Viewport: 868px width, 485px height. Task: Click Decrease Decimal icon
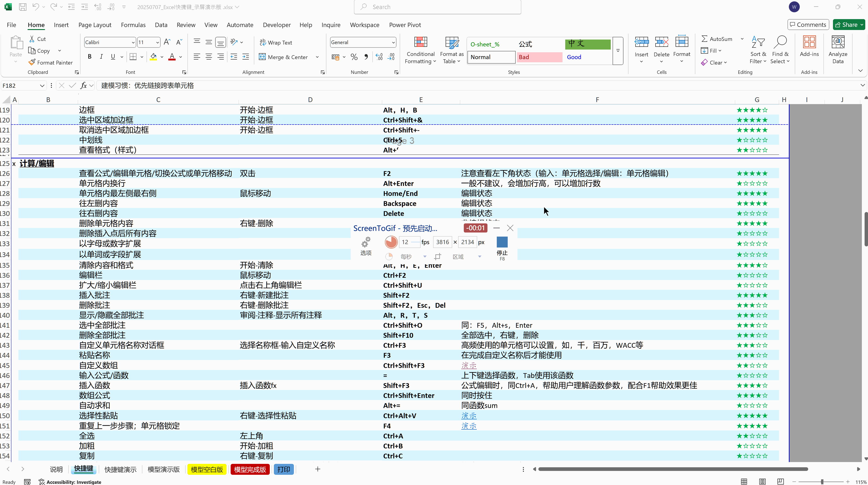click(x=391, y=57)
